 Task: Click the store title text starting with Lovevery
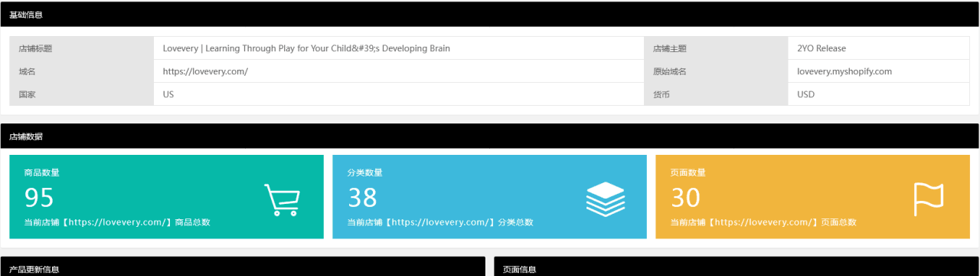pos(306,48)
